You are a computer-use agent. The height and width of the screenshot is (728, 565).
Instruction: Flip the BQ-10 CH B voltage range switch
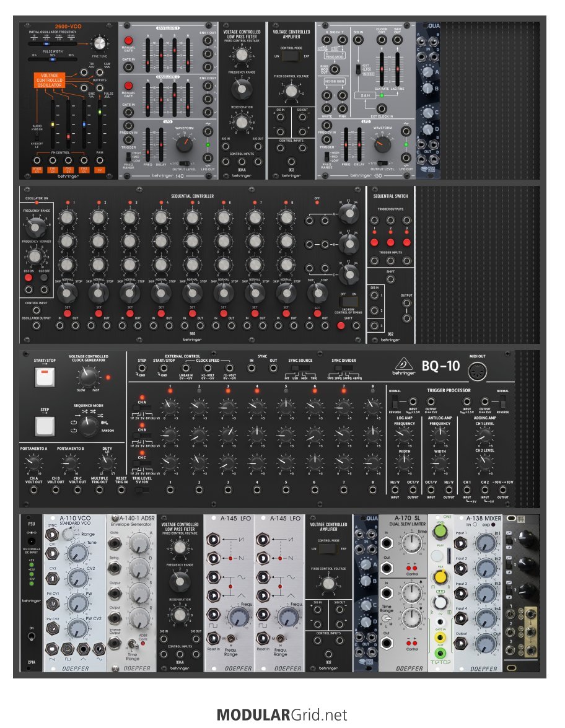pyautogui.click(x=141, y=435)
